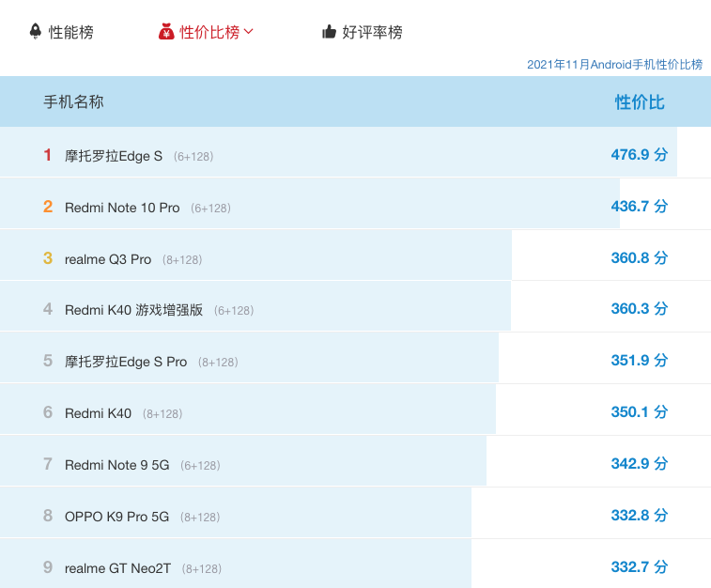Select the 摩托罗拉Edge S (6+128) row
Viewport: 711px width, 588px height.
(355, 152)
